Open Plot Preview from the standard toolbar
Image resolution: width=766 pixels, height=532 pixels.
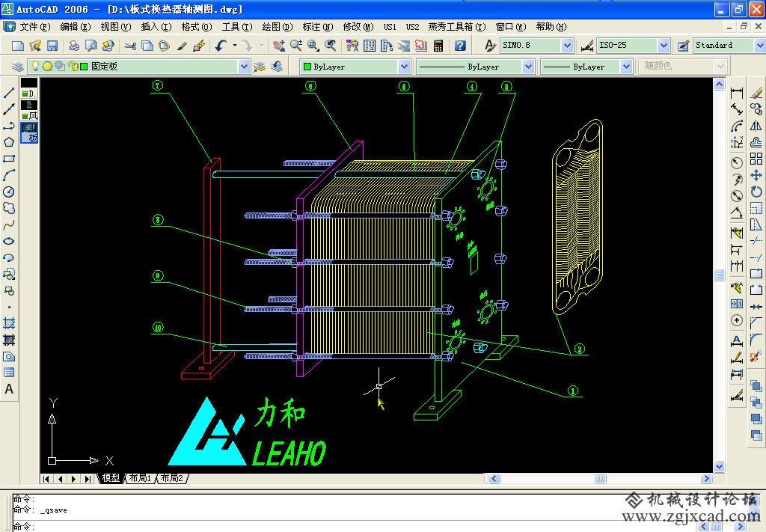coord(91,46)
